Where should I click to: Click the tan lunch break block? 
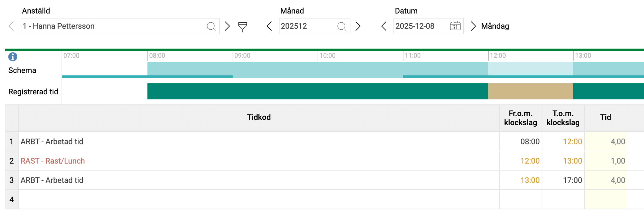click(530, 91)
